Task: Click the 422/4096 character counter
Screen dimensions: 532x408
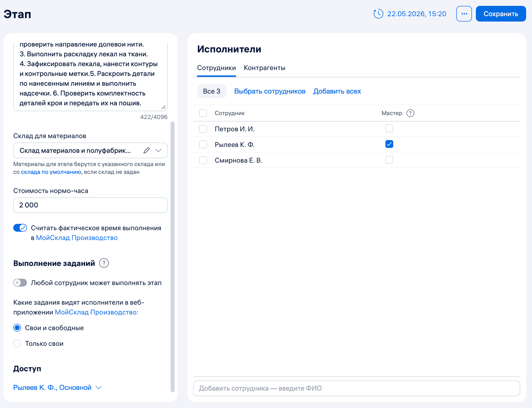Action: (154, 117)
